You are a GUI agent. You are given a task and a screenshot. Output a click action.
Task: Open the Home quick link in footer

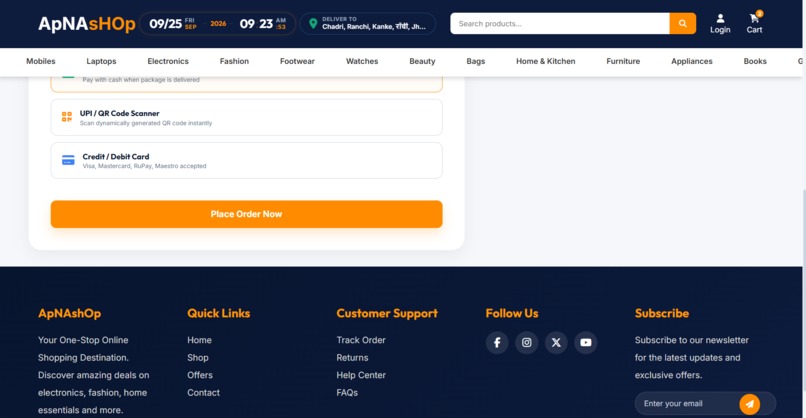pos(199,340)
